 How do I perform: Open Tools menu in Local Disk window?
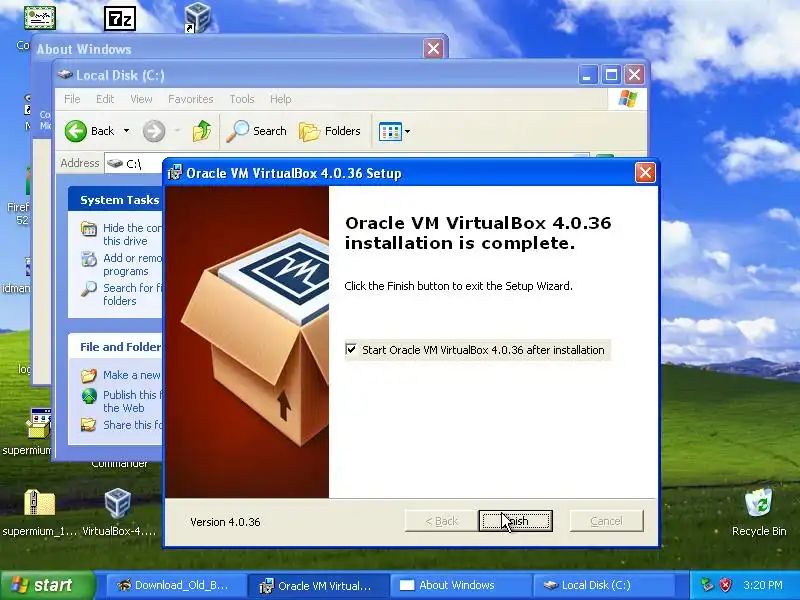241,99
